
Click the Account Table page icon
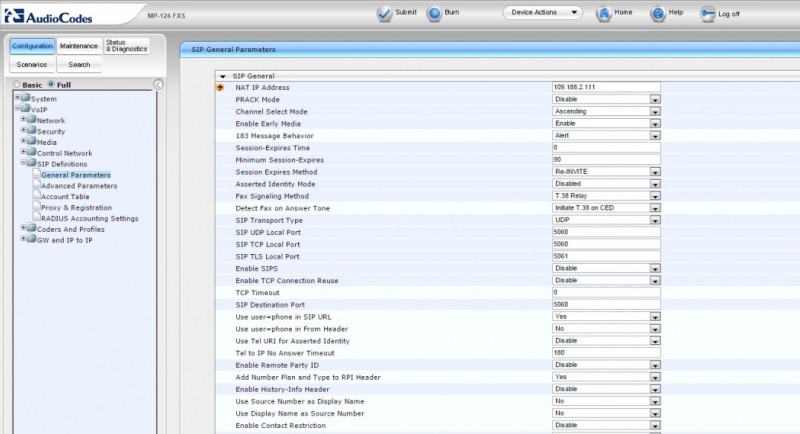(x=37, y=195)
